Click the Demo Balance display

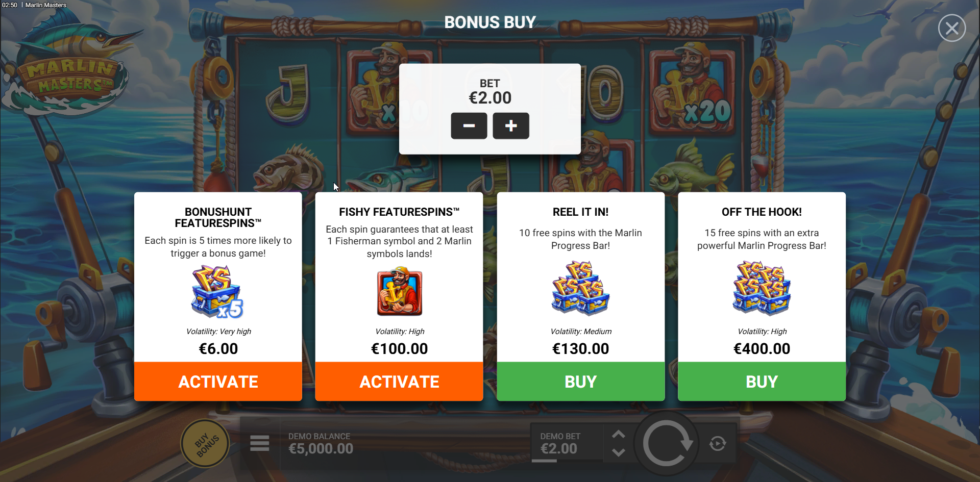(x=321, y=444)
